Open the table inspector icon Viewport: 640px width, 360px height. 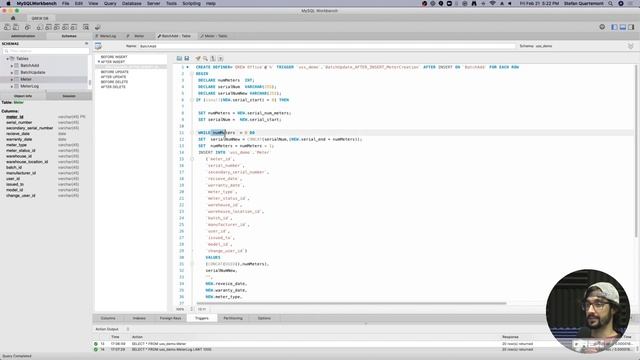[28, 27]
